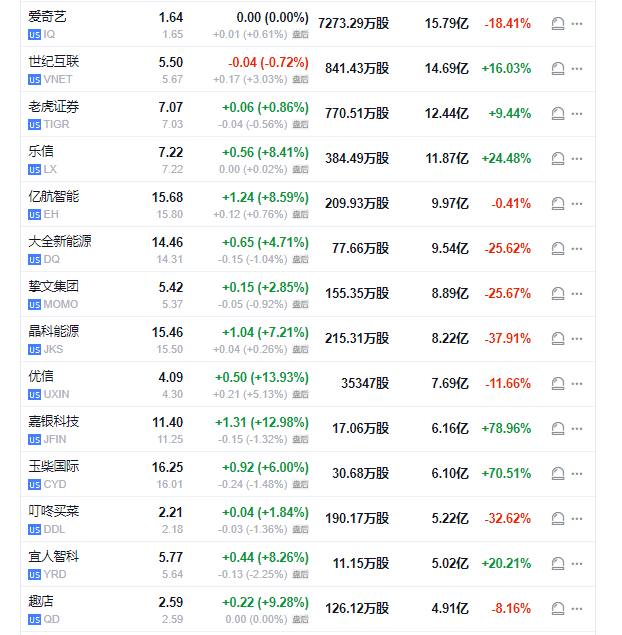Click the 盘后 after-hours tag for 优信

tap(300, 395)
